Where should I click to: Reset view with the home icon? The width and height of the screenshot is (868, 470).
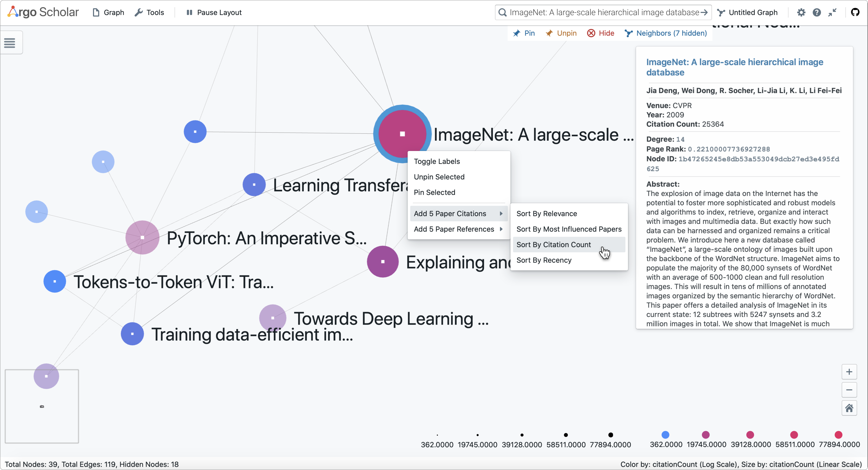(x=849, y=408)
